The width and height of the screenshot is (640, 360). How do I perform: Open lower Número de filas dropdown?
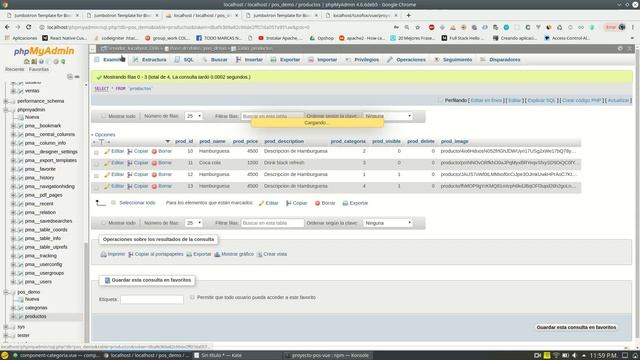pos(193,223)
